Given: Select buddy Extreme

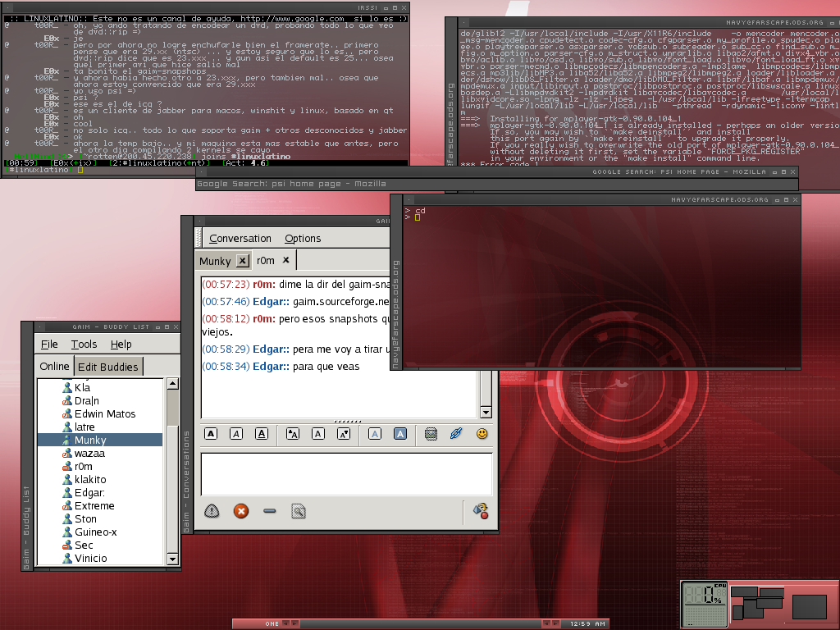Looking at the screenshot, I should click(x=100, y=505).
